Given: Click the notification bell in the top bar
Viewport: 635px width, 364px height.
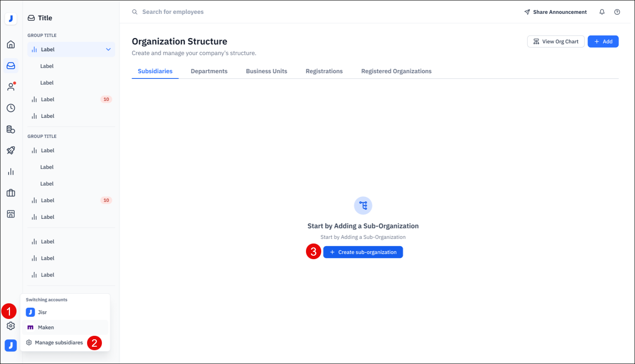Looking at the screenshot, I should point(602,12).
